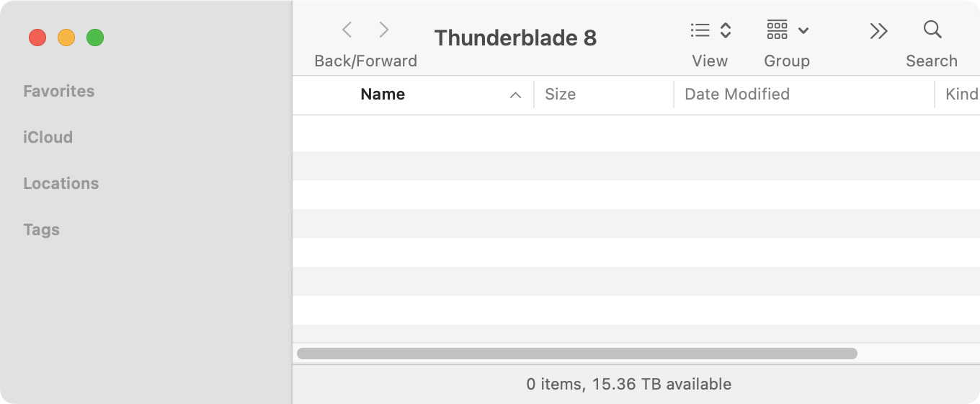
Task: Click the horizontal scrollbar thumb
Action: [x=576, y=353]
